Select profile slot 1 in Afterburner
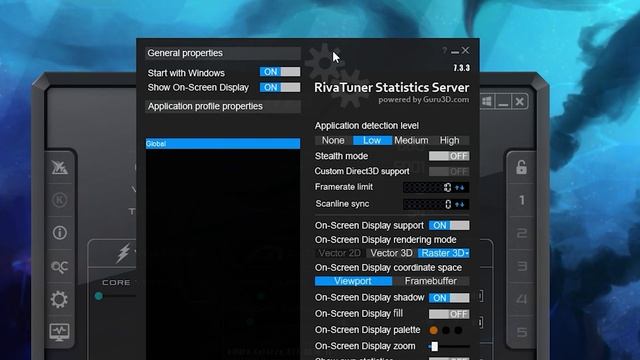640x360 pixels. coord(522,200)
